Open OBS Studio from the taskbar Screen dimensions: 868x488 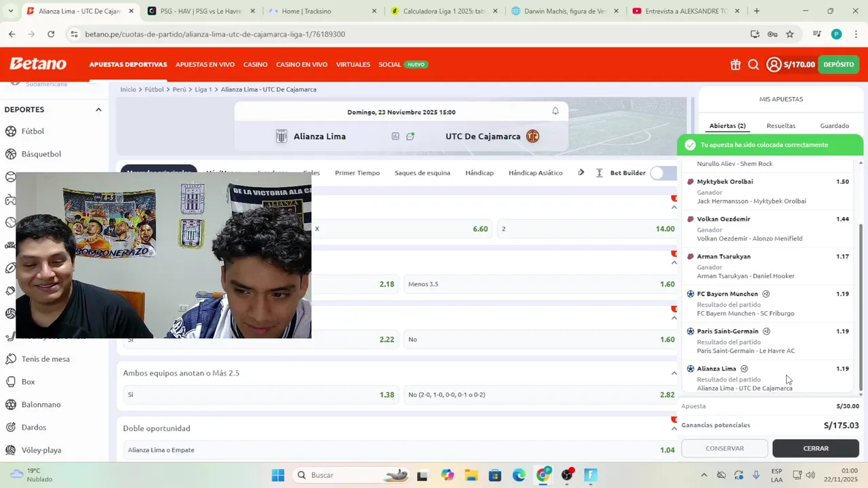[x=567, y=475]
